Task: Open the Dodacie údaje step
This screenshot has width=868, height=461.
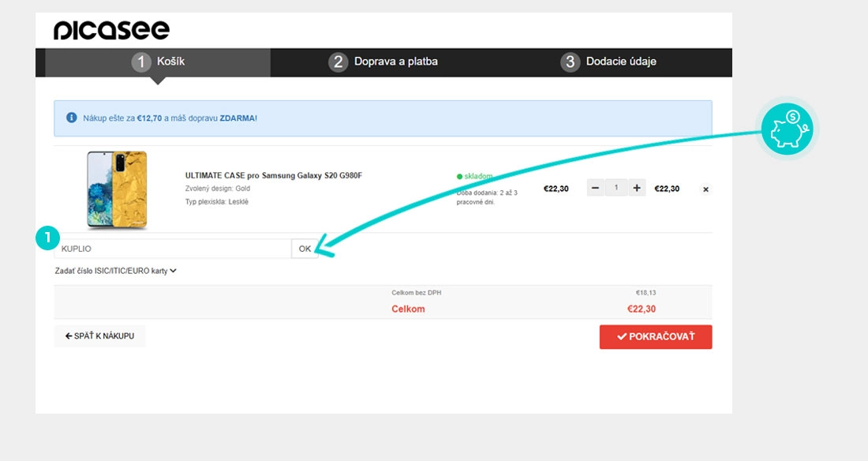Action: (x=608, y=62)
